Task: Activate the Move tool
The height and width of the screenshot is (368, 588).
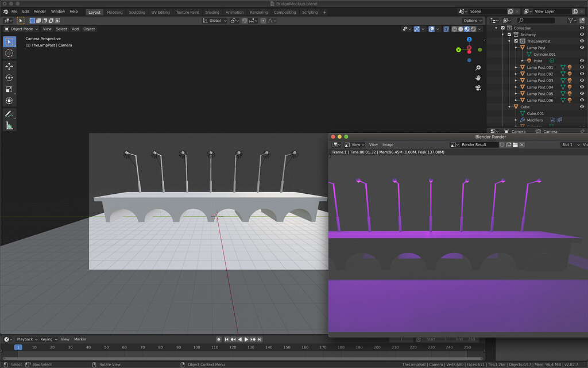Action: [x=9, y=66]
